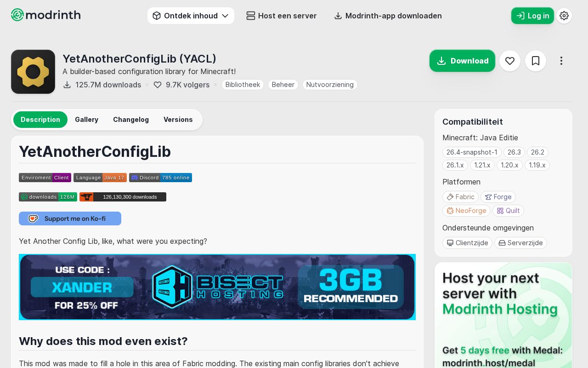
Task: Click the 26.2 version tag
Action: [537, 152]
